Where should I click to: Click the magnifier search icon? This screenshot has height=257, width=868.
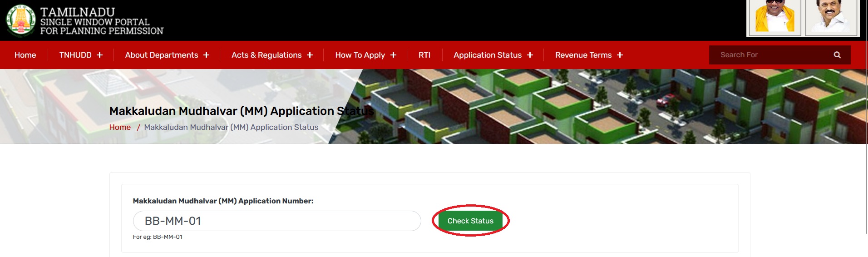(837, 55)
